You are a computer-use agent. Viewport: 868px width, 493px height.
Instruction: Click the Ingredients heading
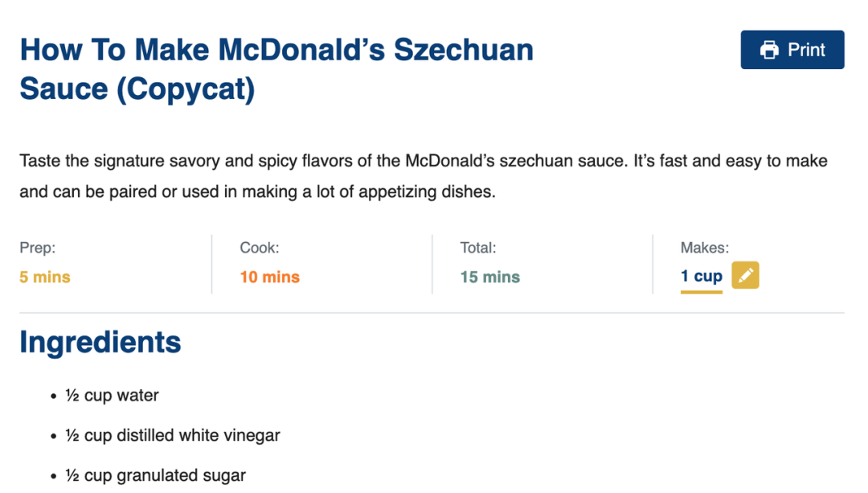click(100, 343)
